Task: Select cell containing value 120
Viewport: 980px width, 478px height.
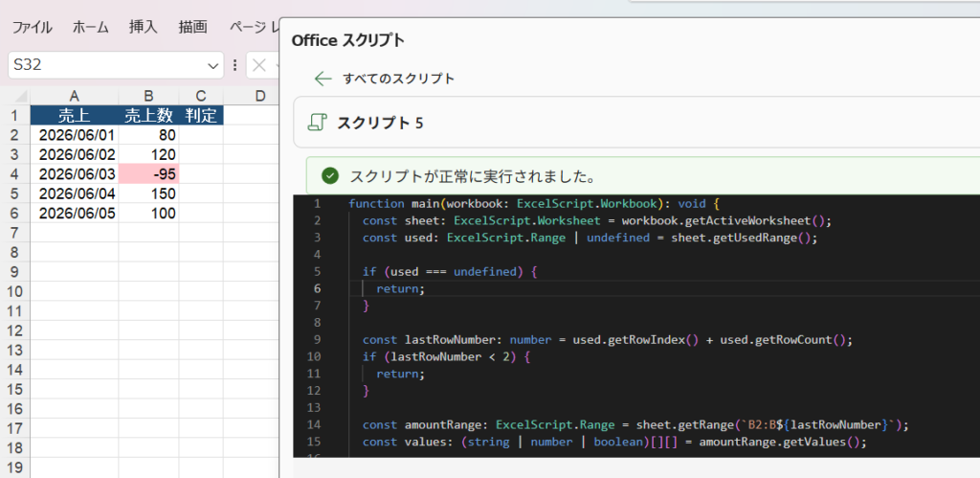Action: point(148,154)
